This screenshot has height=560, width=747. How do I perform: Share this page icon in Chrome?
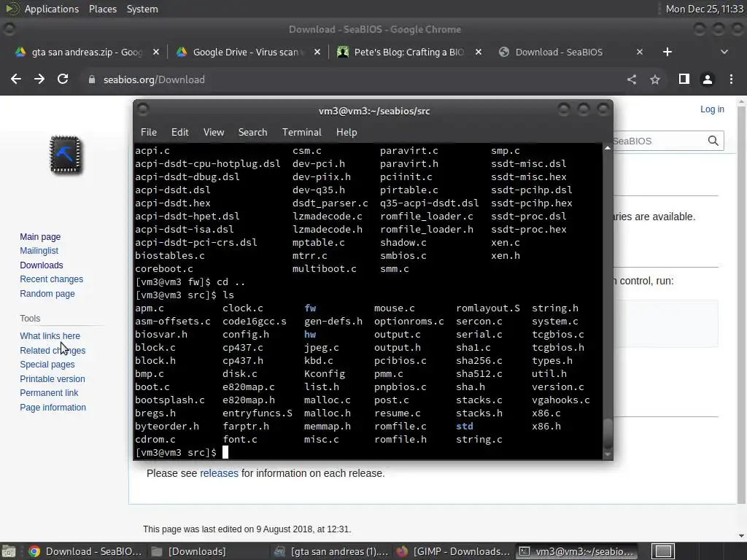point(632,79)
